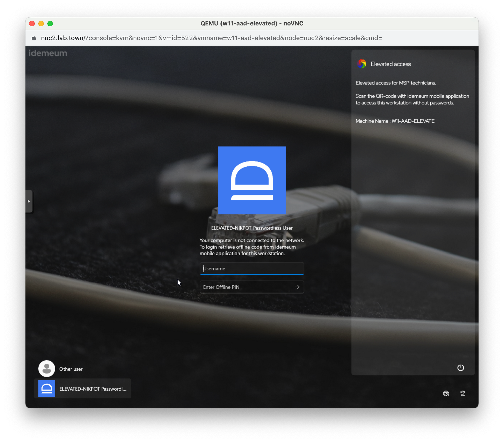Viewport: 504px width, 442px height.
Task: Open the power options icon
Action: (461, 368)
